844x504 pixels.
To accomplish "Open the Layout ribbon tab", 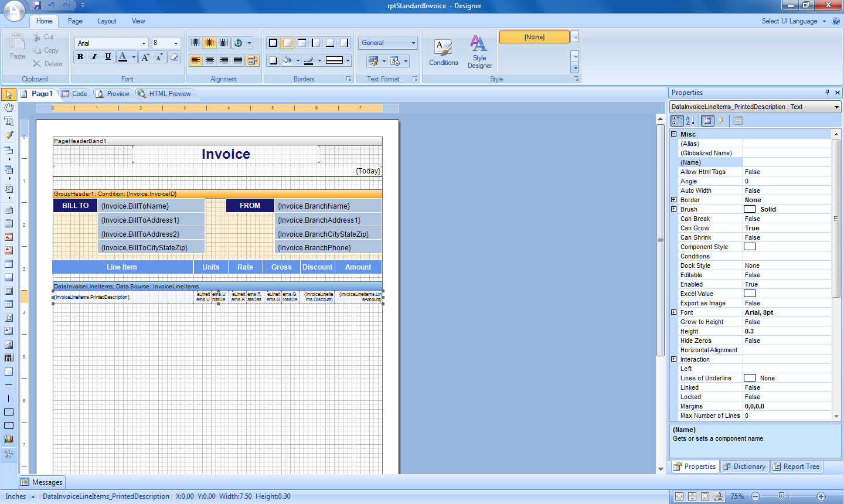I will [x=107, y=21].
